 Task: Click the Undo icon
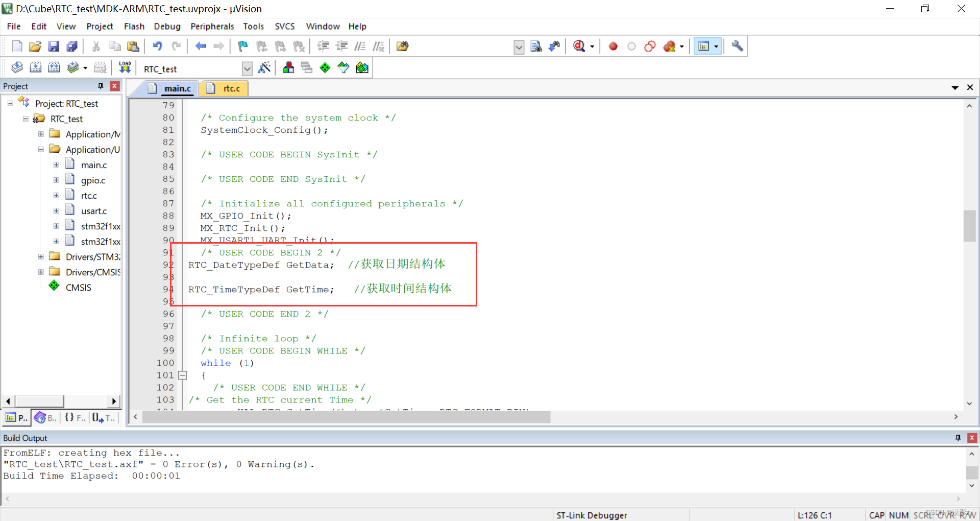(157, 46)
